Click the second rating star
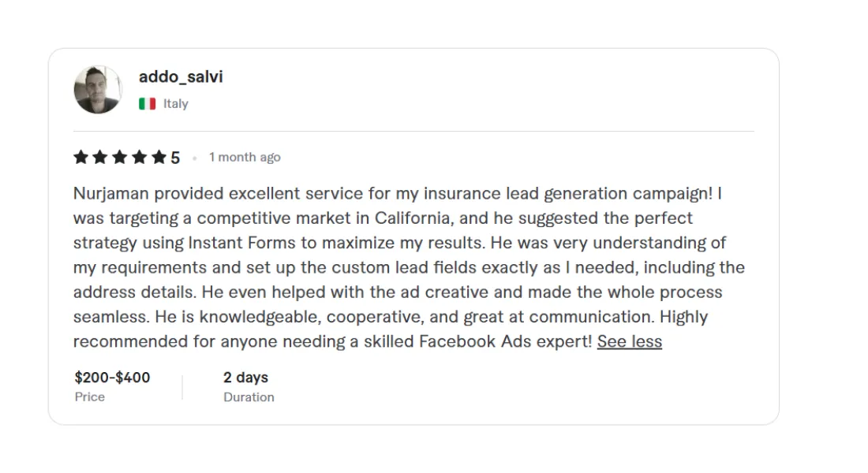This screenshot has width=868, height=473. click(100, 157)
